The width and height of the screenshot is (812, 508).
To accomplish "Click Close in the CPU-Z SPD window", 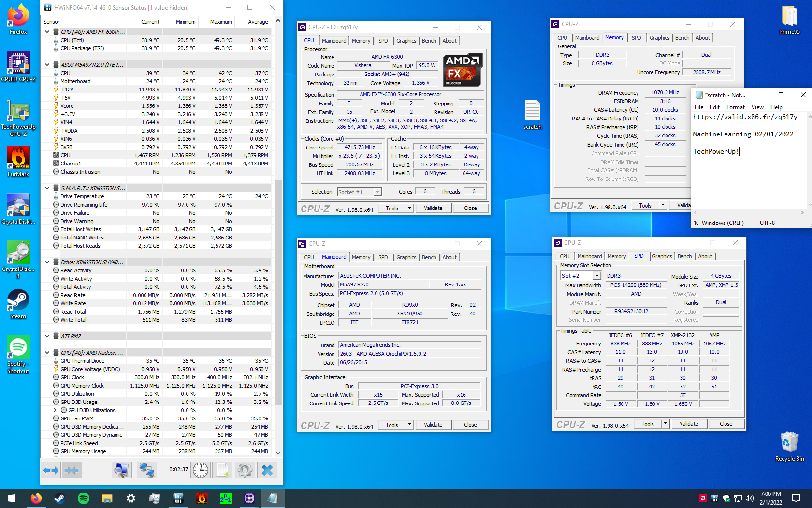I will coord(726,424).
